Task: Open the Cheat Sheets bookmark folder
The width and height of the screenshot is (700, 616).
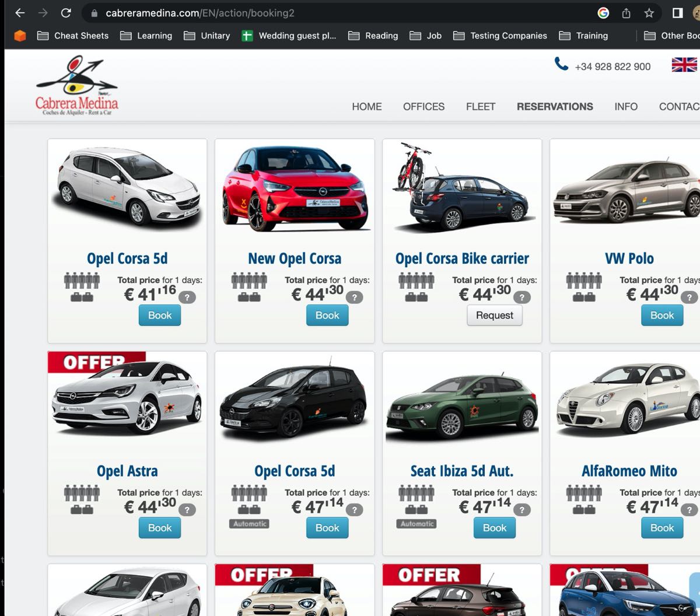Action: pos(73,36)
